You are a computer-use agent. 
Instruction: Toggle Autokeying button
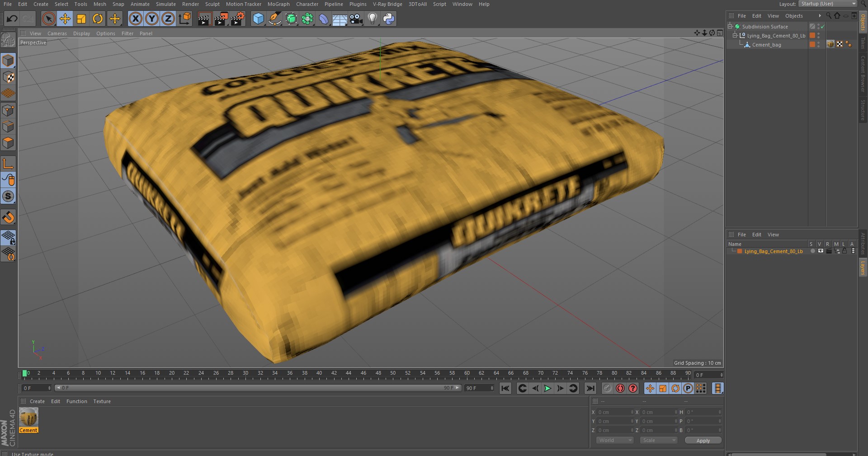coord(620,388)
